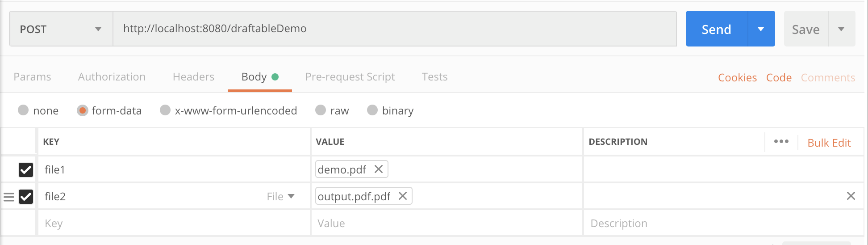Viewport: 868px width, 245px height.
Task: Choose x-www-form-urlencoded body type
Action: tap(165, 110)
